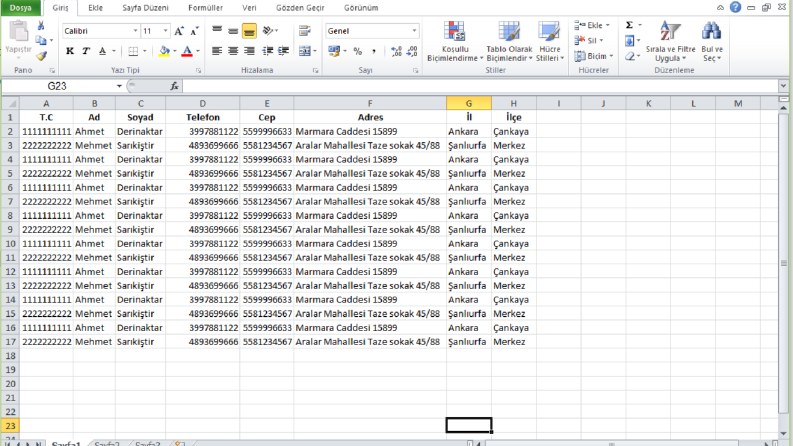This screenshot has width=793, height=446.
Task: Click the cell borders icon
Action: pyautogui.click(x=133, y=51)
